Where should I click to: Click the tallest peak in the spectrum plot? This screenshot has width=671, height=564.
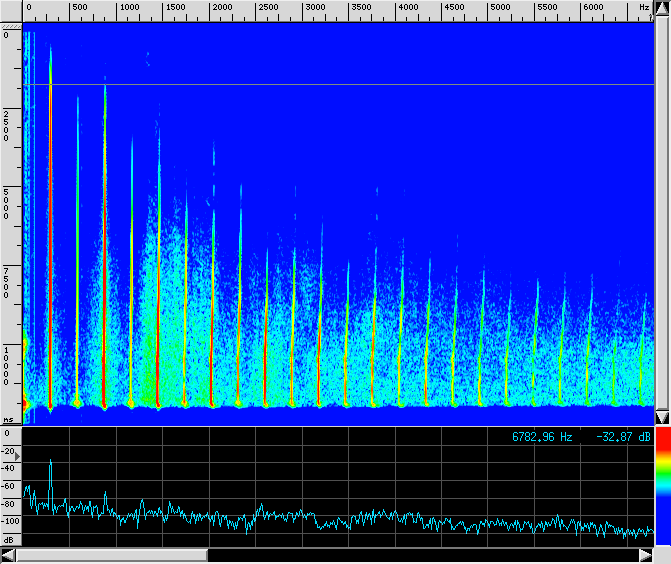(x=50, y=463)
